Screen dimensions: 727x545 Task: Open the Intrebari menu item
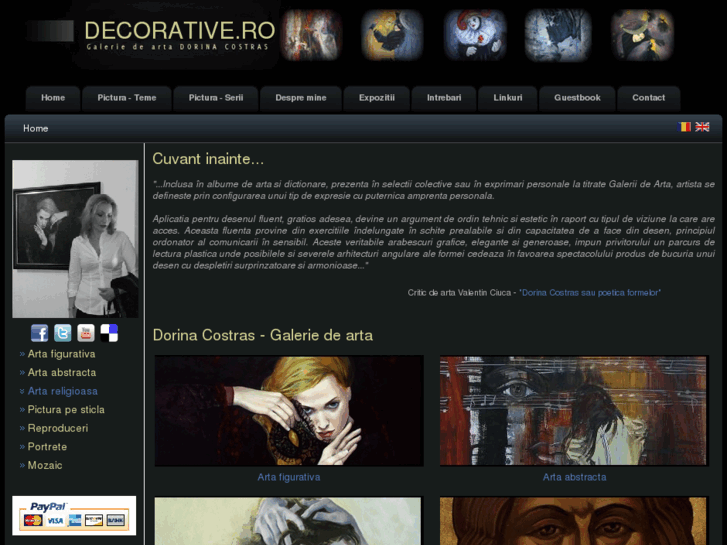pos(444,98)
